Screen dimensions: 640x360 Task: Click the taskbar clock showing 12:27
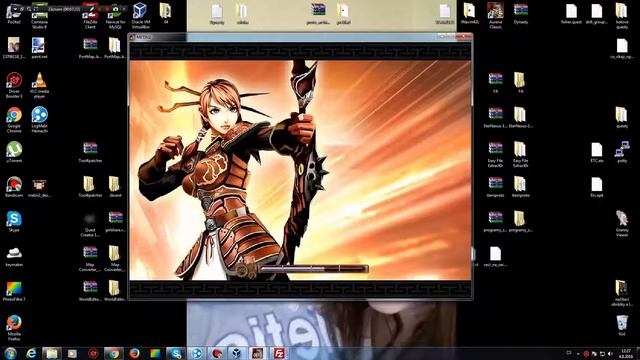point(625,353)
